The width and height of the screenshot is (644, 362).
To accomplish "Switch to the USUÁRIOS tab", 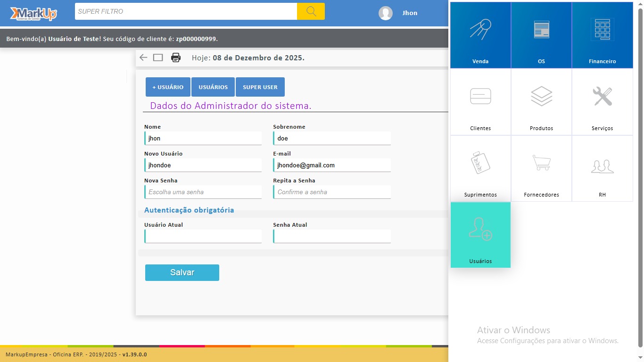I will tap(213, 87).
